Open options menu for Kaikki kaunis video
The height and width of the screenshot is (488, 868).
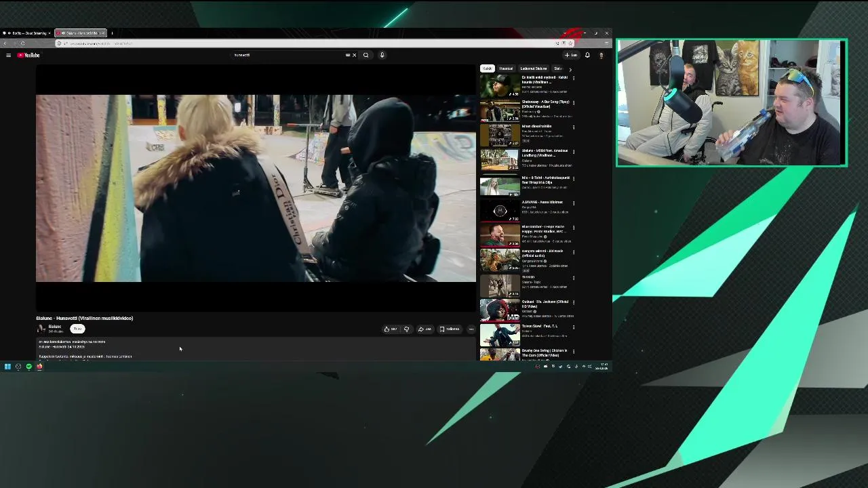pyautogui.click(x=574, y=78)
